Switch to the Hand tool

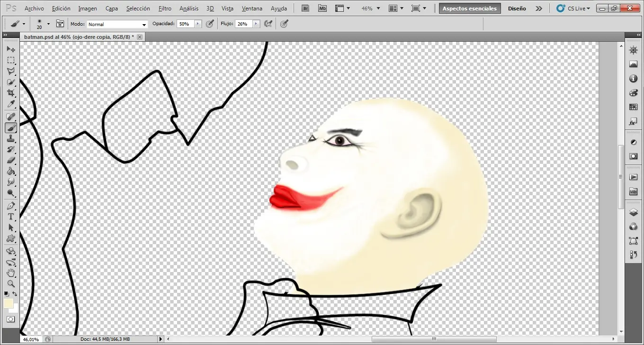11,273
